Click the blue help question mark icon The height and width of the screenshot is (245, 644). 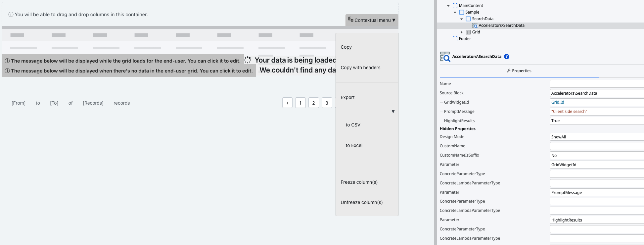coord(506,57)
